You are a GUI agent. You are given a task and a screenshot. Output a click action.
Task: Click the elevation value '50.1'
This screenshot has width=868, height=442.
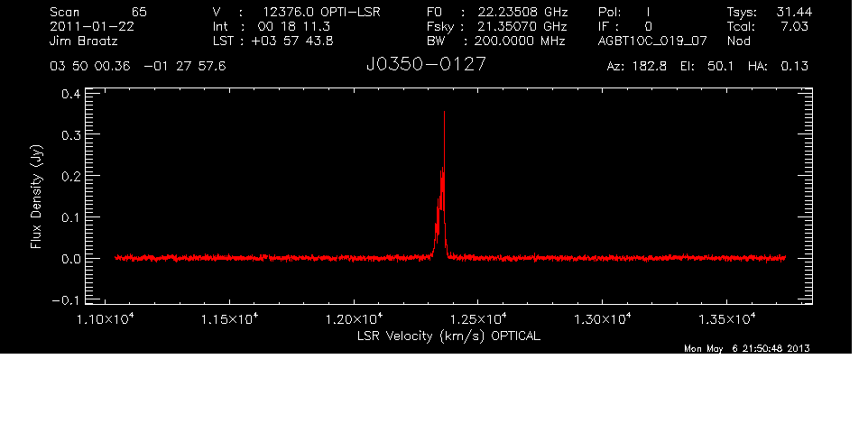click(720, 67)
